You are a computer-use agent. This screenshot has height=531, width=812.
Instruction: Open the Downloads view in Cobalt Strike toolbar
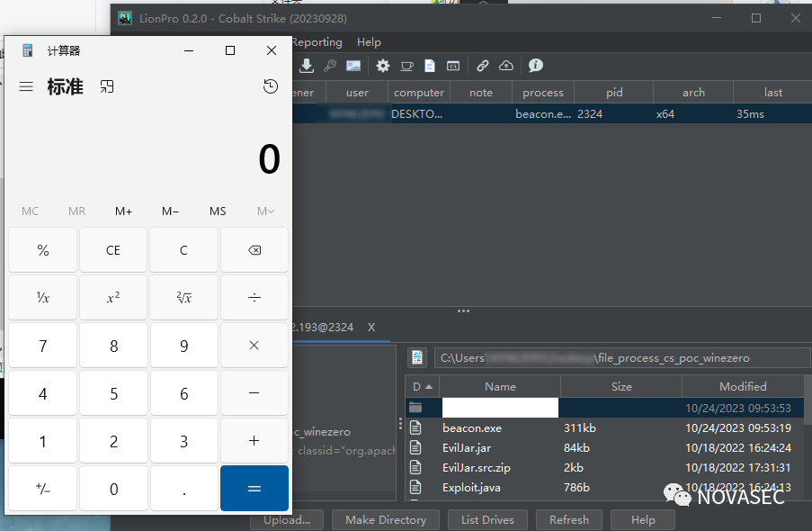(x=307, y=66)
